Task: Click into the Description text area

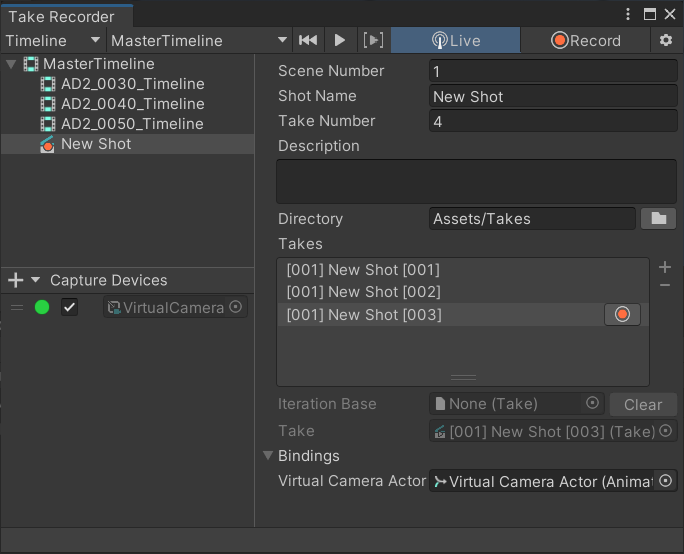Action: click(476, 181)
